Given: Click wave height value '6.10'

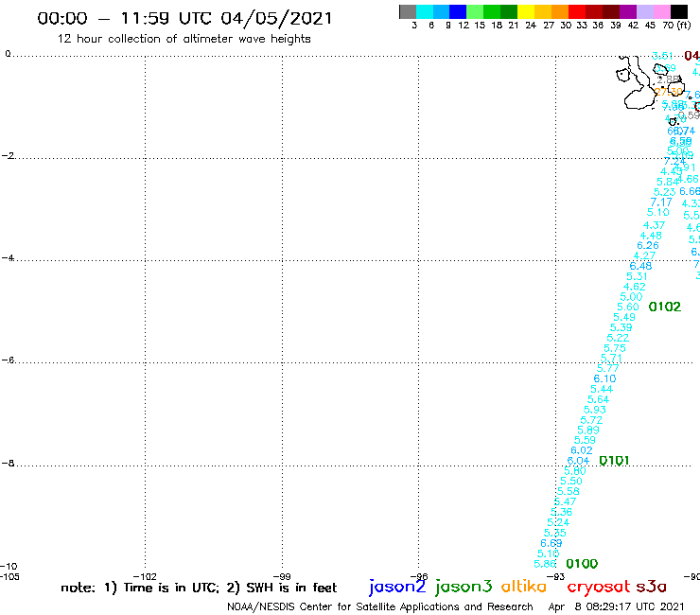Looking at the screenshot, I should tap(604, 378).
